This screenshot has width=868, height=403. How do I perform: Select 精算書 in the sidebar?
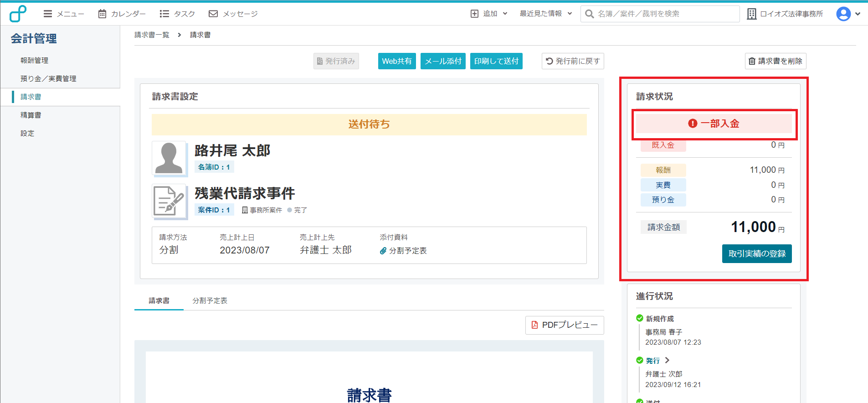31,115
